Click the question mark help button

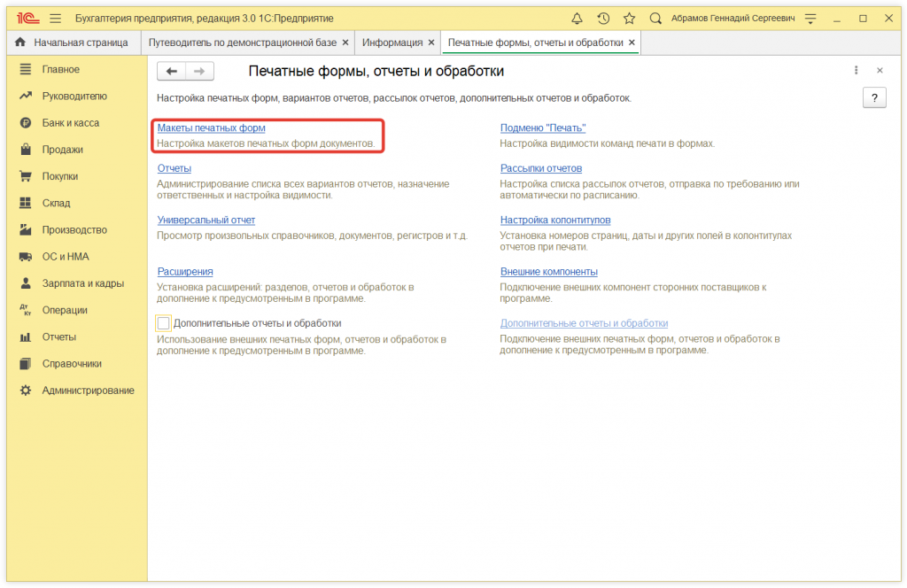pos(873,98)
